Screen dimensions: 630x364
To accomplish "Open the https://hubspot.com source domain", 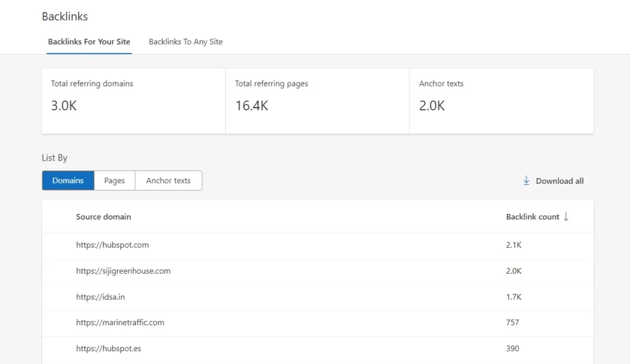I will [113, 245].
